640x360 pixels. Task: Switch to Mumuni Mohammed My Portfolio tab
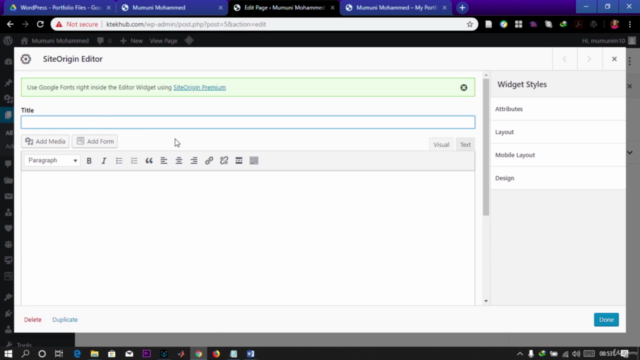click(396, 8)
